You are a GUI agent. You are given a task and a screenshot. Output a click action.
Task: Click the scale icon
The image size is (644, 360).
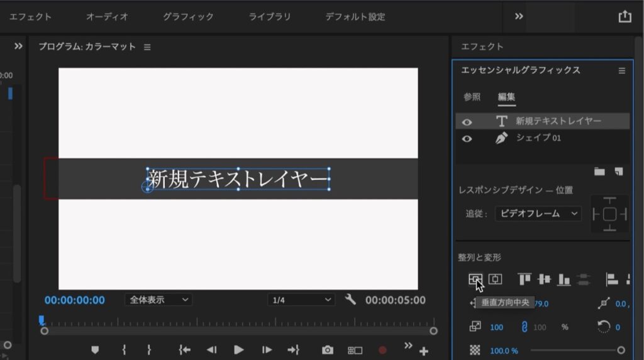[x=475, y=327]
